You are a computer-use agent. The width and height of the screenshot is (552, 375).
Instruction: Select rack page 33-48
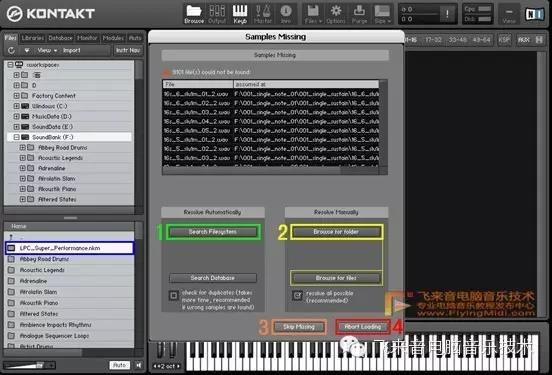[x=457, y=39]
